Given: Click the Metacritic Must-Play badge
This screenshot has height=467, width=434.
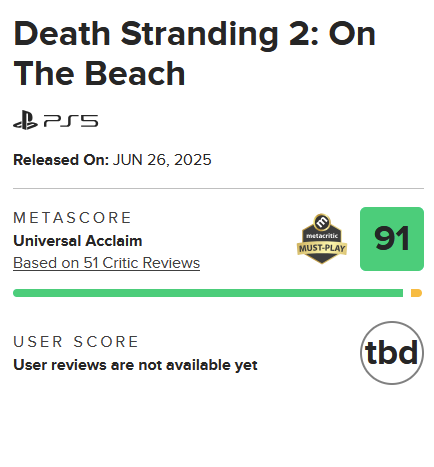Looking at the screenshot, I should point(322,239).
